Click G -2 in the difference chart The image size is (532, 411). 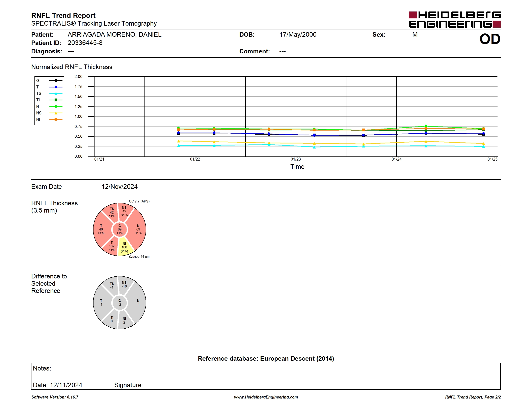click(120, 302)
